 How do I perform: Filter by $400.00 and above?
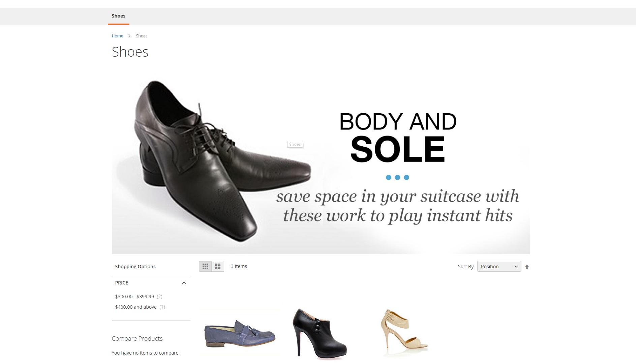[136, 307]
